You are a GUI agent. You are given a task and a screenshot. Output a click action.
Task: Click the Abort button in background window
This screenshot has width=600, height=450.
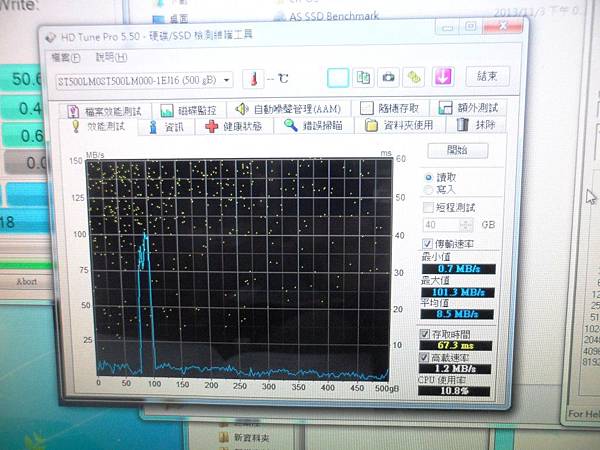pyautogui.click(x=26, y=282)
